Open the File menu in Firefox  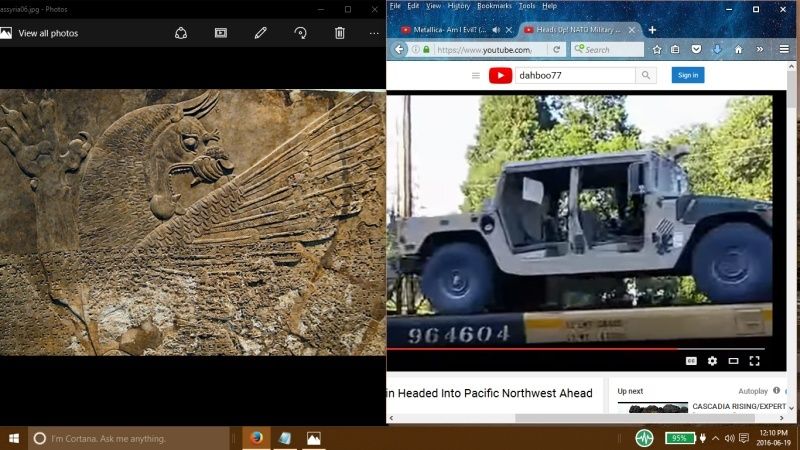395,6
